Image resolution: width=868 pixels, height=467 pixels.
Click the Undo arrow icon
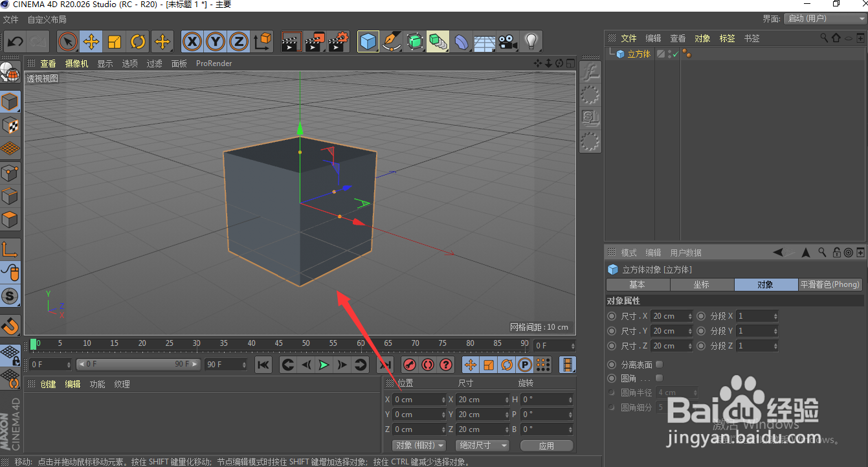[15, 42]
